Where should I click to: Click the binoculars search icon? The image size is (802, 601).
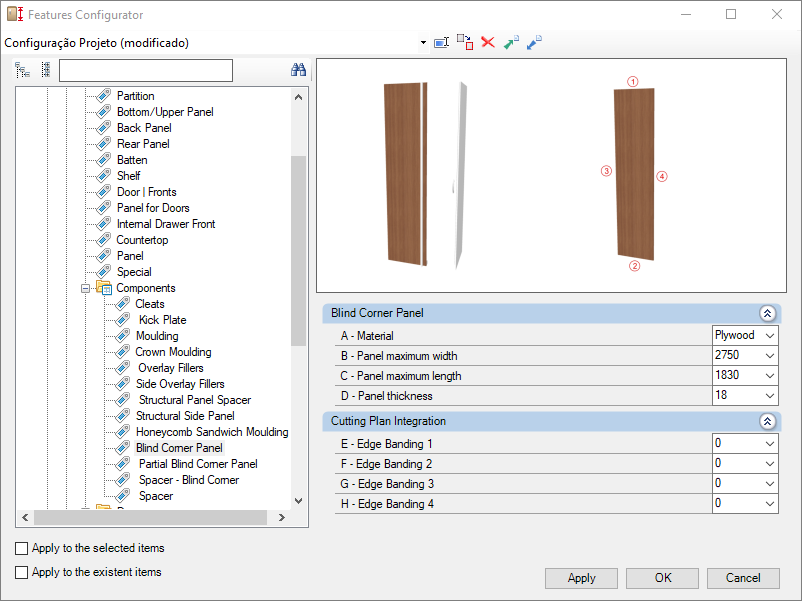pos(298,70)
